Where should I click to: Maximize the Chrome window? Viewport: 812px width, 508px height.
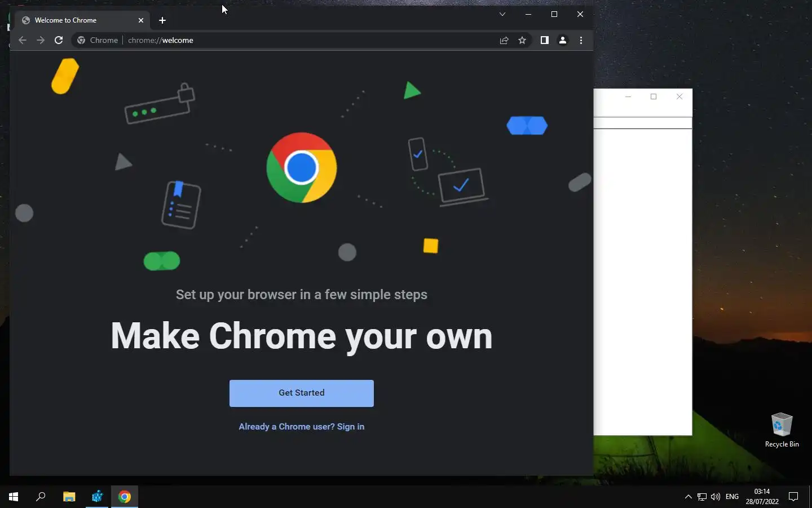[x=554, y=14]
